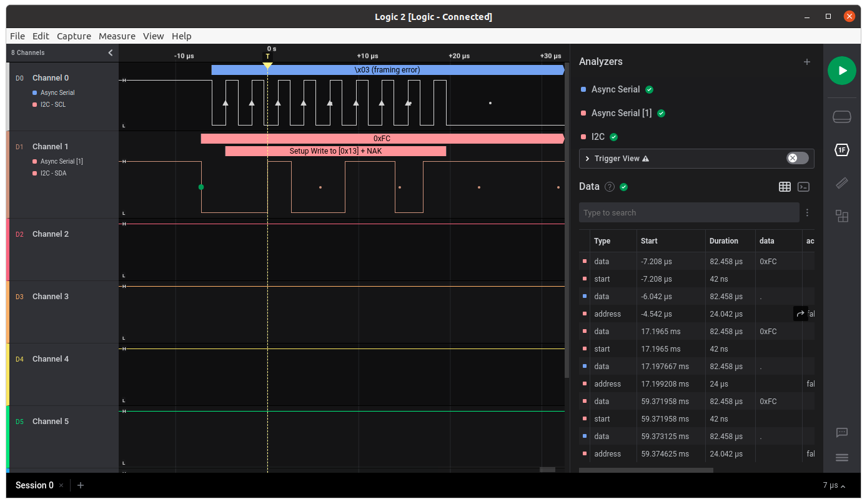The image size is (867, 504).
Task: Open the Extensions panel icon
Action: tap(841, 216)
